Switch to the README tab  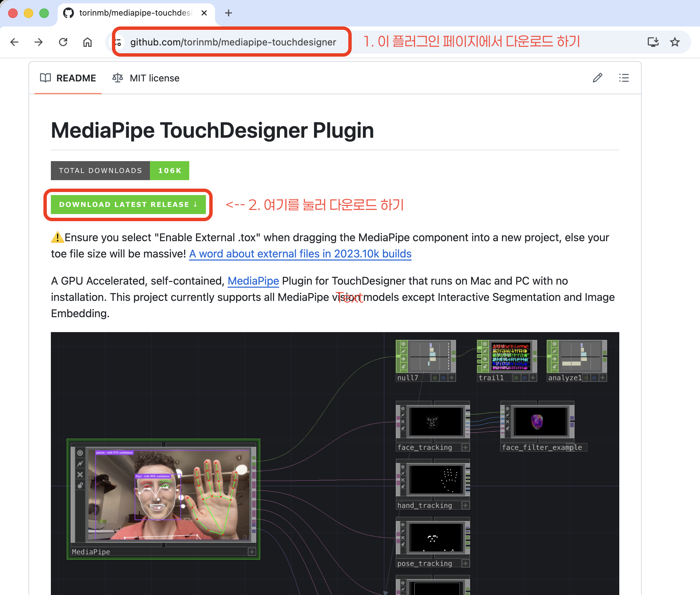click(68, 78)
